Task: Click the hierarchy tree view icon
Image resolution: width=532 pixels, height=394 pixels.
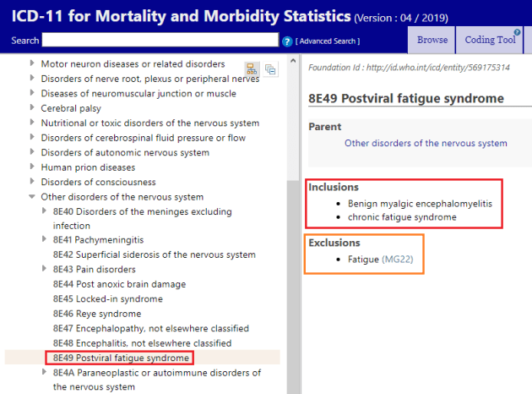Action: (x=252, y=69)
